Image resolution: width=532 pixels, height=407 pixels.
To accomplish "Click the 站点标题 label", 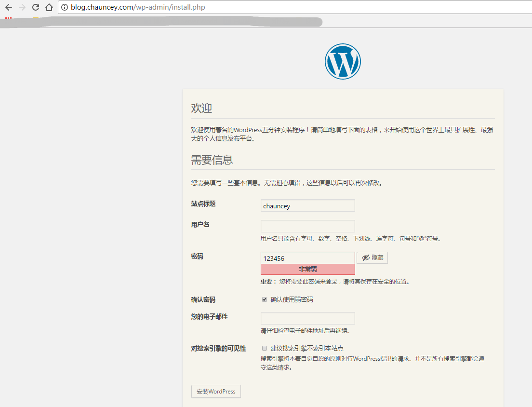I will coord(203,203).
